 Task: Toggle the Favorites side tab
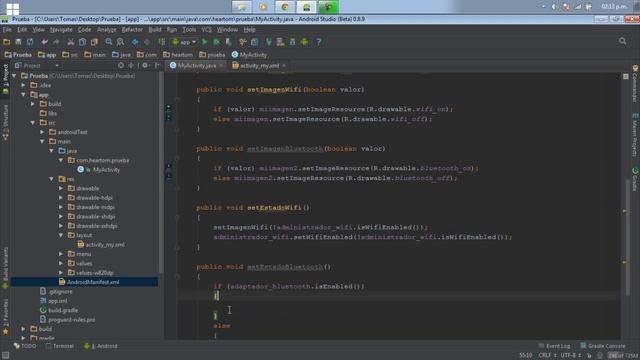pos(5,317)
